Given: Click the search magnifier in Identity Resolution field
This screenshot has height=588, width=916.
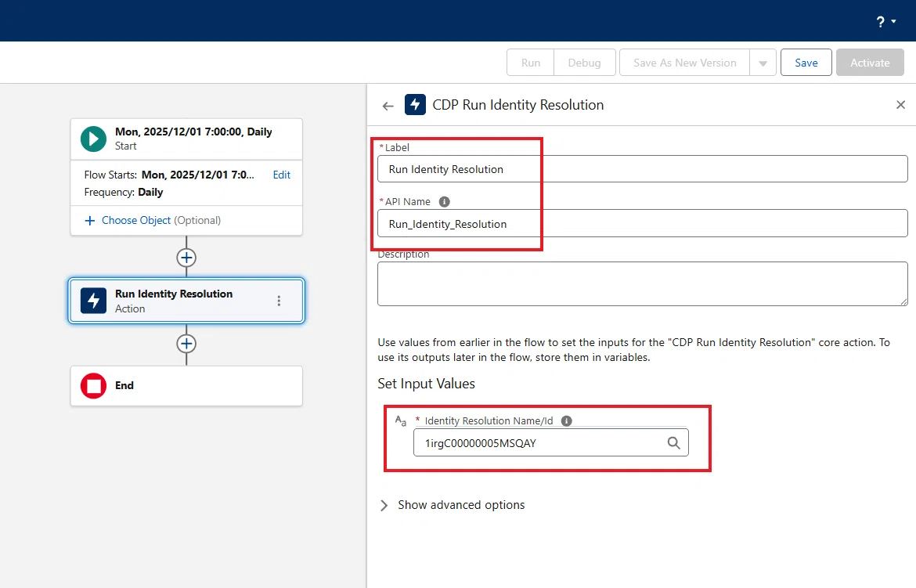Looking at the screenshot, I should (673, 443).
